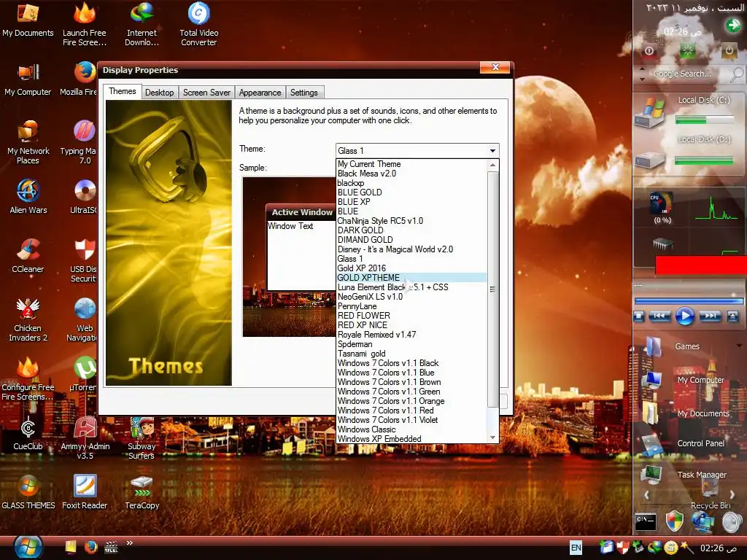Image resolution: width=747 pixels, height=560 pixels.
Task: Close the Display Properties dialog
Action: pos(495,67)
